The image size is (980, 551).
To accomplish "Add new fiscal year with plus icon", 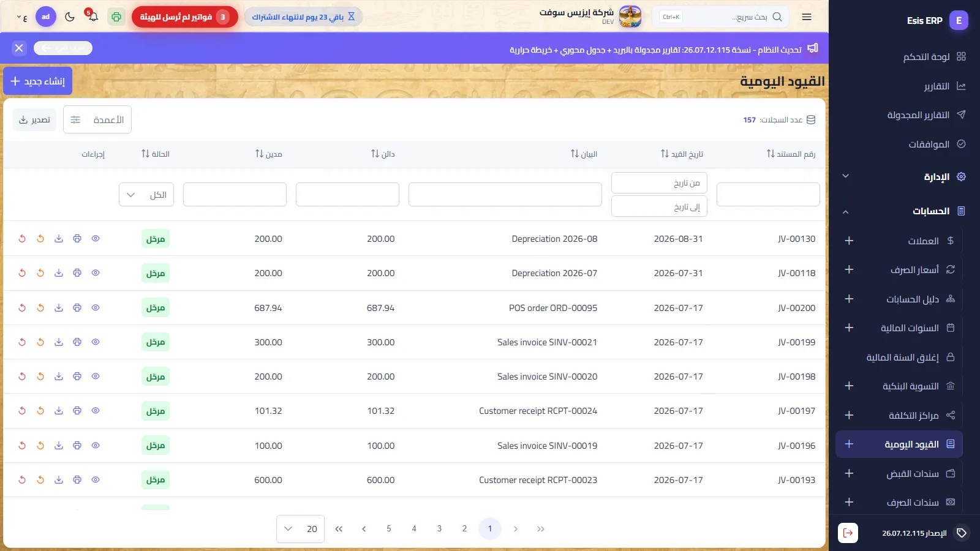I will (x=849, y=328).
